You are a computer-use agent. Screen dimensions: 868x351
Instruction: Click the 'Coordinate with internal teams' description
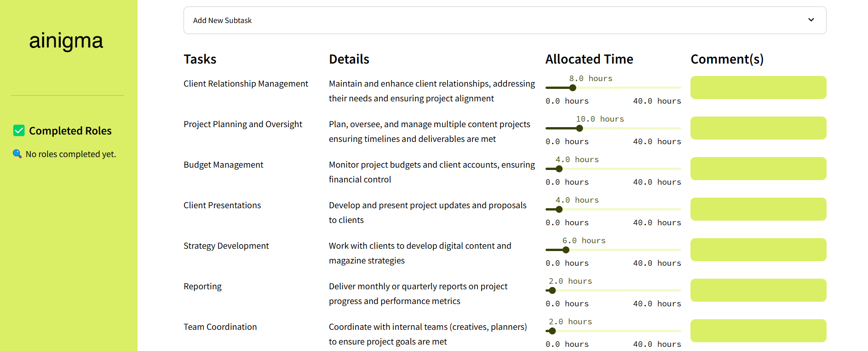click(x=428, y=334)
